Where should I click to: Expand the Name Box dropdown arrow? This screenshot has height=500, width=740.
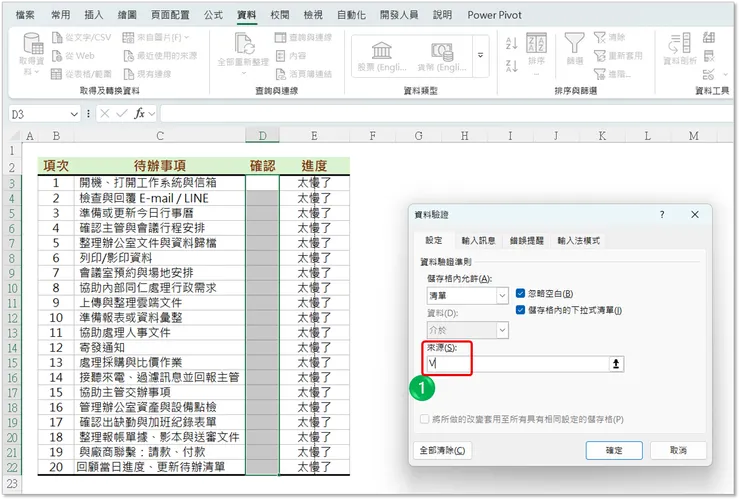74,114
